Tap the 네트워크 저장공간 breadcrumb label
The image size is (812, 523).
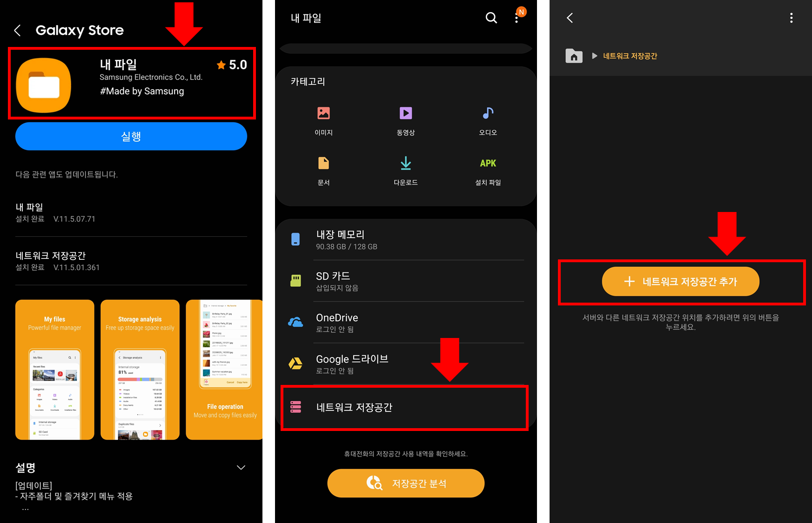pyautogui.click(x=630, y=56)
